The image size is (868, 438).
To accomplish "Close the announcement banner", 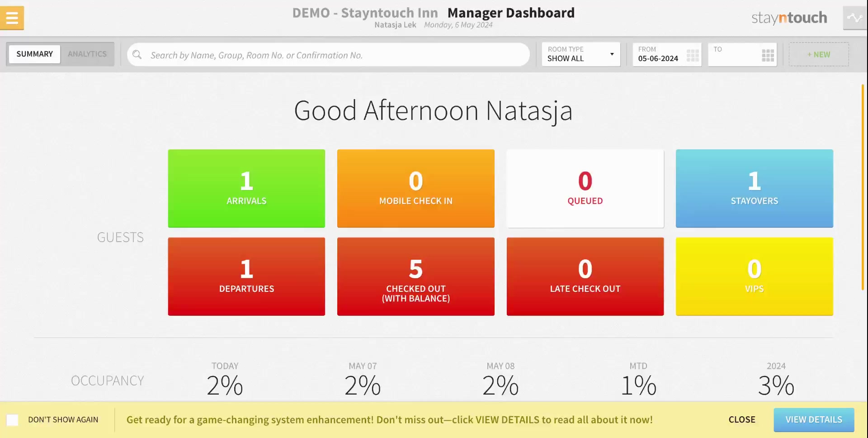I will (x=742, y=419).
